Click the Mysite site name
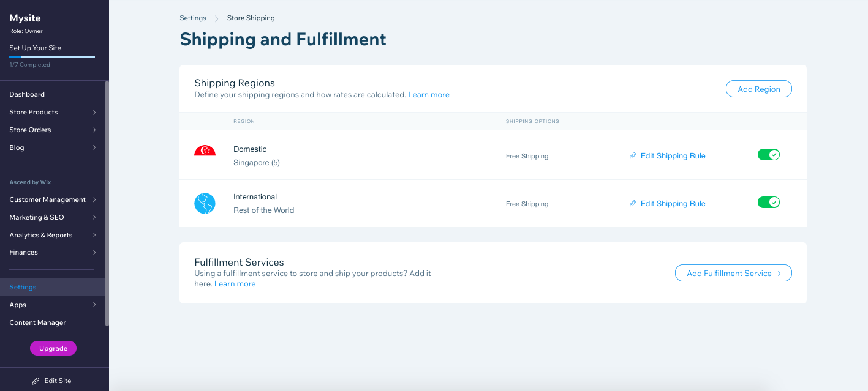868x391 pixels. click(25, 18)
